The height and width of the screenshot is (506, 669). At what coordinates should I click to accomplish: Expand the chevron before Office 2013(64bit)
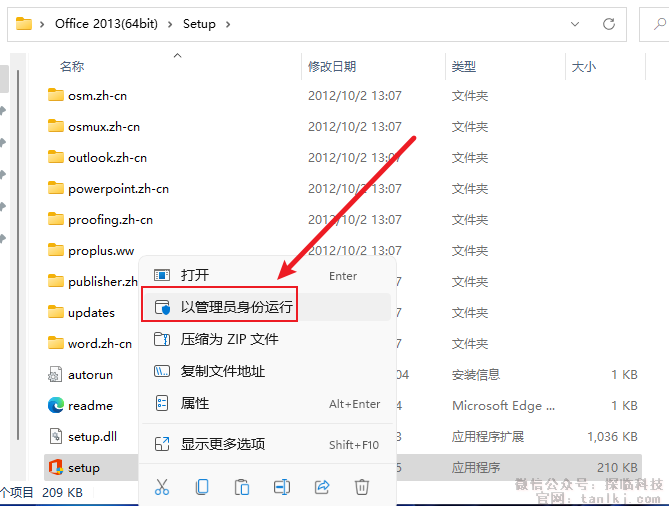point(42,24)
